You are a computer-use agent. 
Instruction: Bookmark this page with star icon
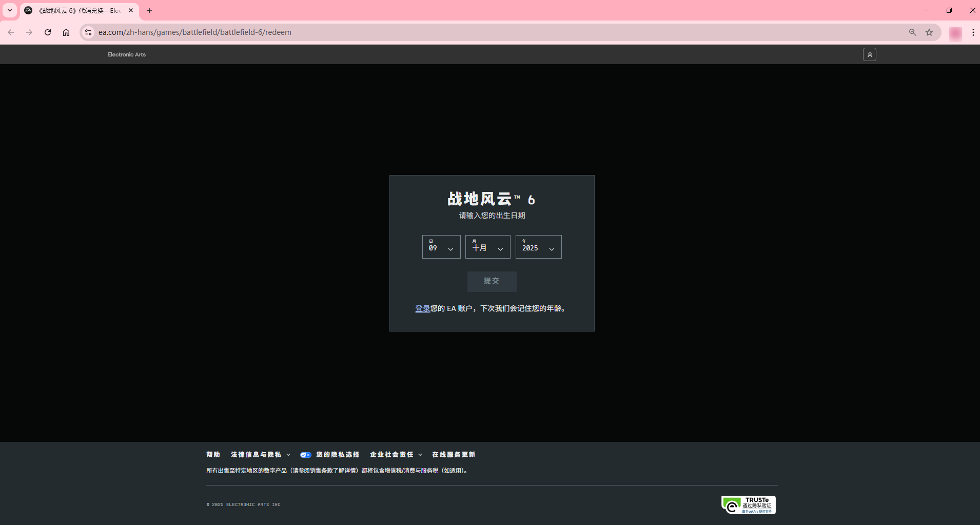[929, 32]
